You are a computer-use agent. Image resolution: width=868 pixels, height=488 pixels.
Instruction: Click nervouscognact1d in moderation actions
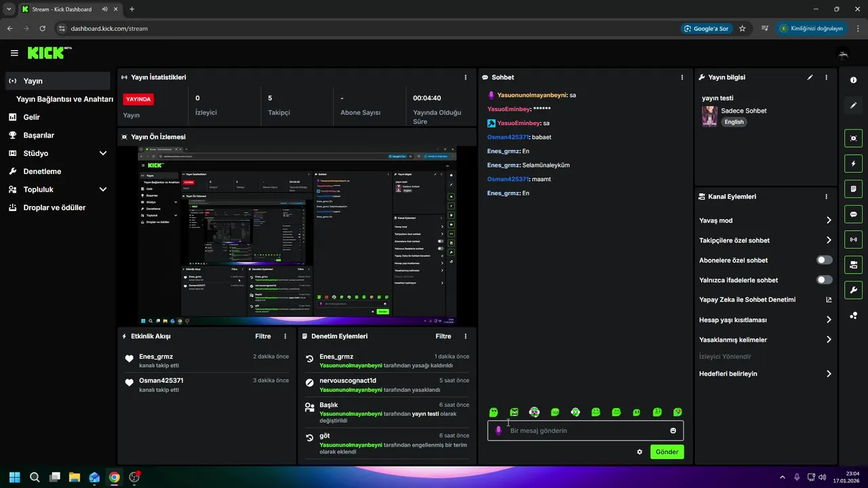point(348,380)
